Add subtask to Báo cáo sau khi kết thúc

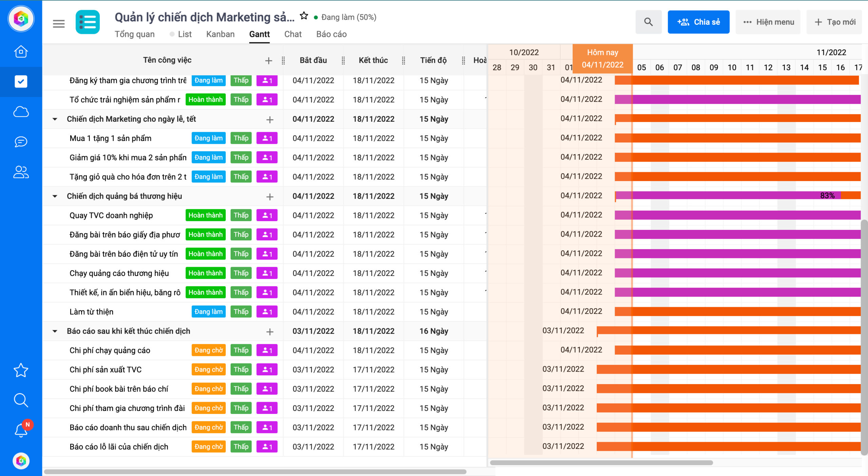coord(270,332)
